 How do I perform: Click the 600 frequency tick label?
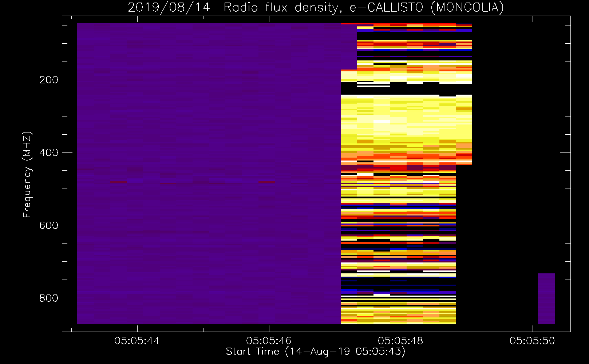49,225
